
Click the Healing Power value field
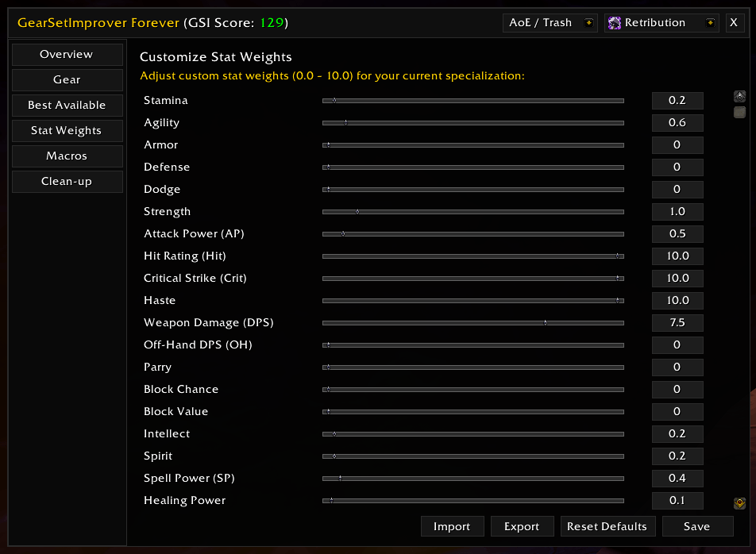677,501
